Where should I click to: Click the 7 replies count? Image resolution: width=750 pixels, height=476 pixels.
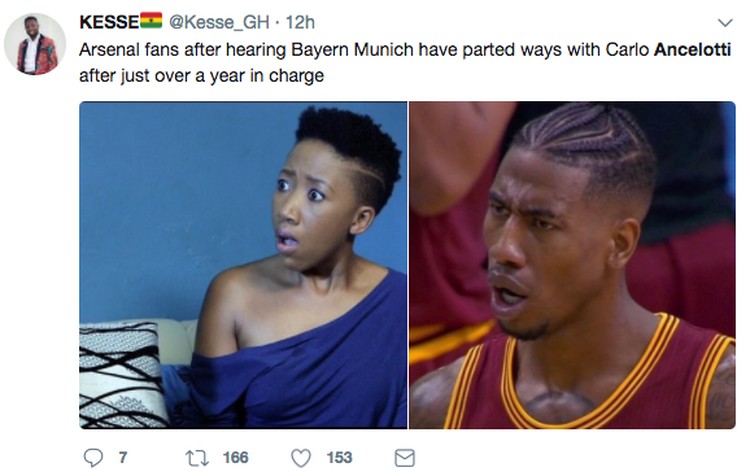click(x=123, y=458)
